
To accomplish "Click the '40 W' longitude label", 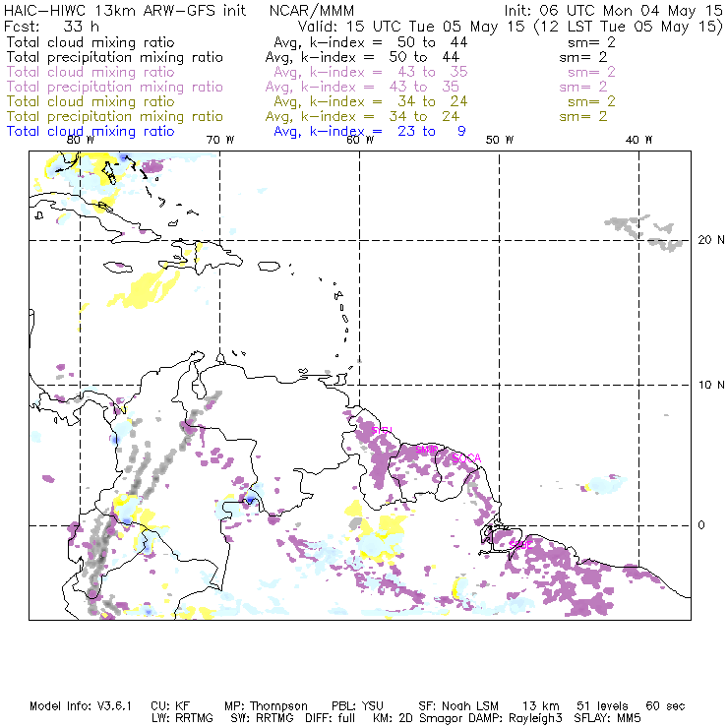I will (x=638, y=140).
